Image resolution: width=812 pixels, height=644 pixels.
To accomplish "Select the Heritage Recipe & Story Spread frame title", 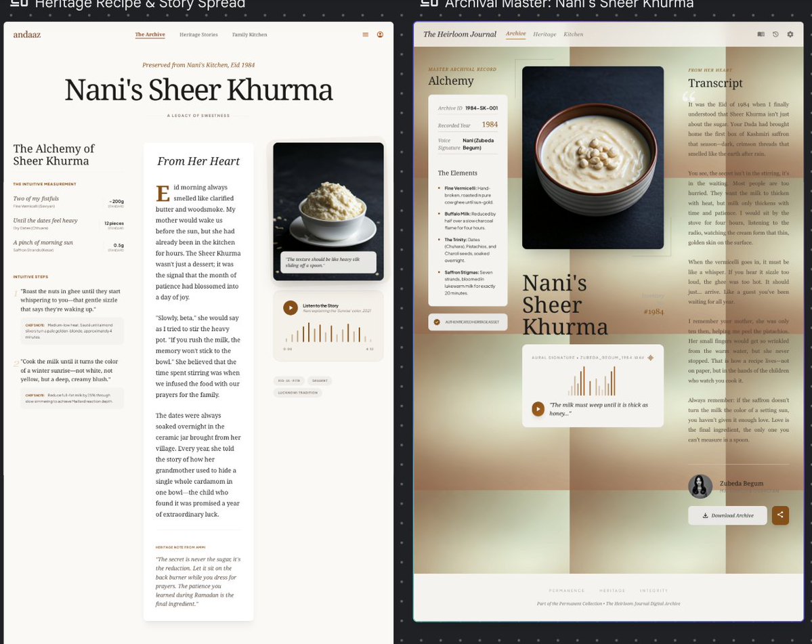I will point(140,4).
